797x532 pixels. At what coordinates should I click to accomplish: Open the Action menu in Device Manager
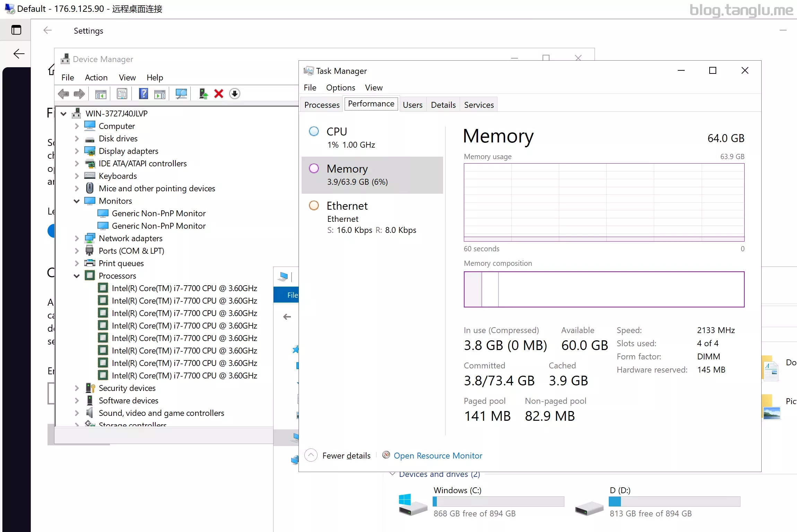(x=96, y=77)
